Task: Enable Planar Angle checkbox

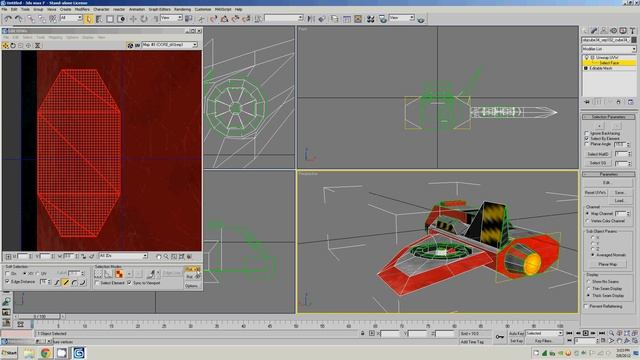Action: coord(587,144)
